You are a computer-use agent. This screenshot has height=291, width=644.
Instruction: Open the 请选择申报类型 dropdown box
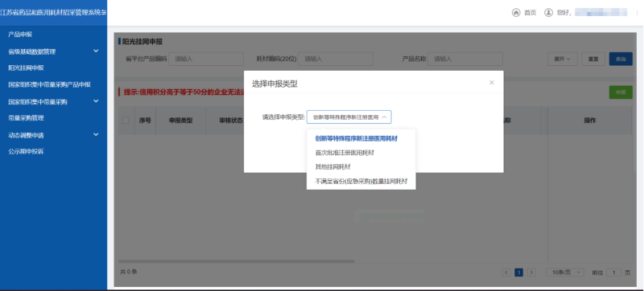[x=349, y=117]
